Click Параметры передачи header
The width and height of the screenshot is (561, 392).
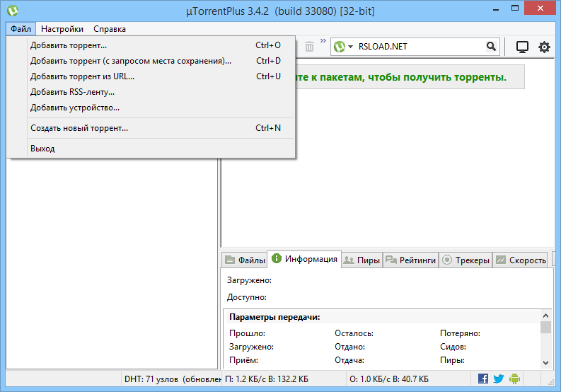[x=274, y=317]
